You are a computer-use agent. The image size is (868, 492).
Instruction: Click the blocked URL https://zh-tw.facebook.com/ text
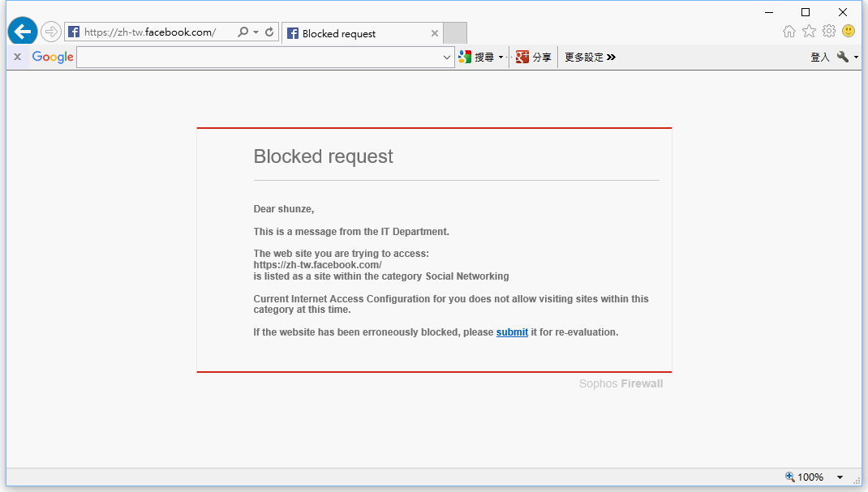[317, 265]
